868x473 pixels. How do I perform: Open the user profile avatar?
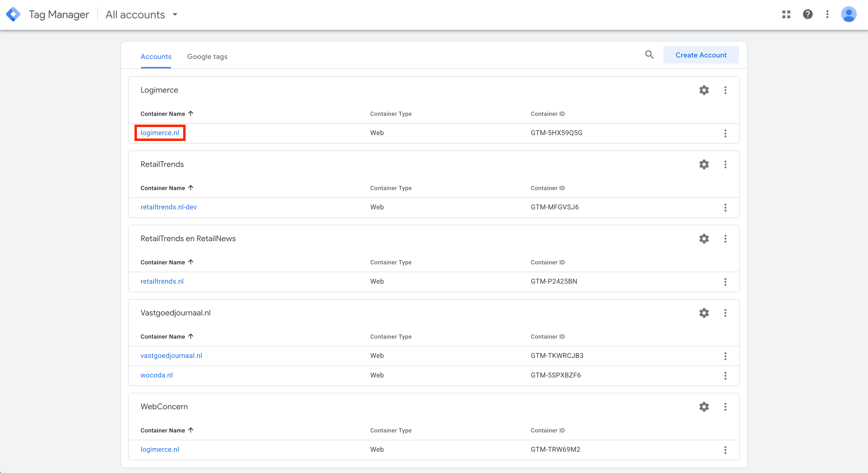click(x=848, y=14)
